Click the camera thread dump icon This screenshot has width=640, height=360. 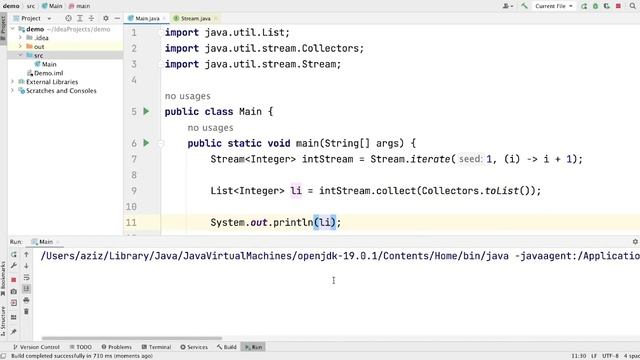coord(13,291)
